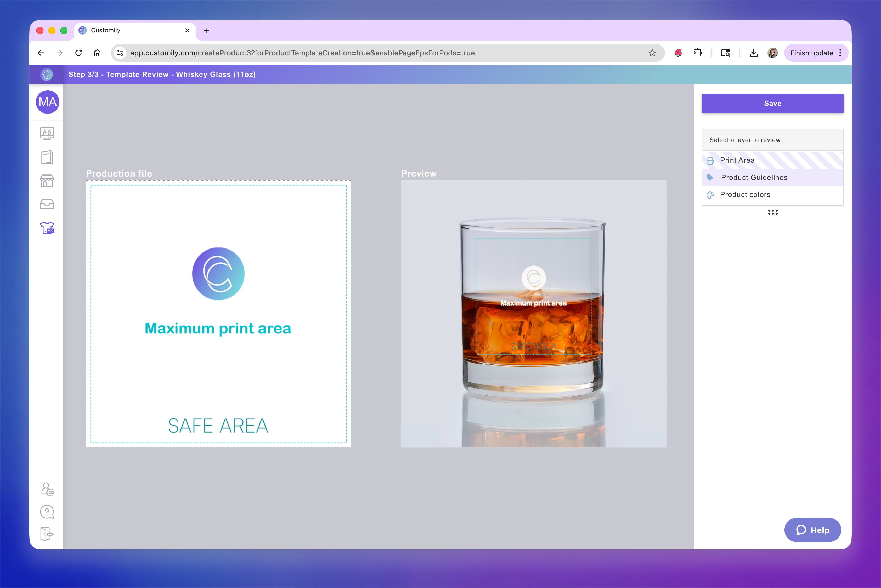Open the design editor monitor icon
The width and height of the screenshot is (881, 588).
point(47,133)
